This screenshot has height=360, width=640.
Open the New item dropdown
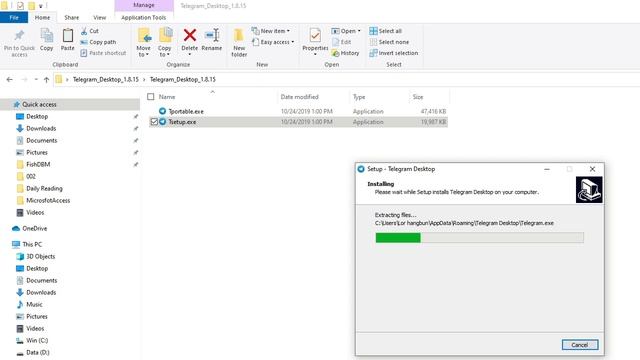[x=271, y=31]
